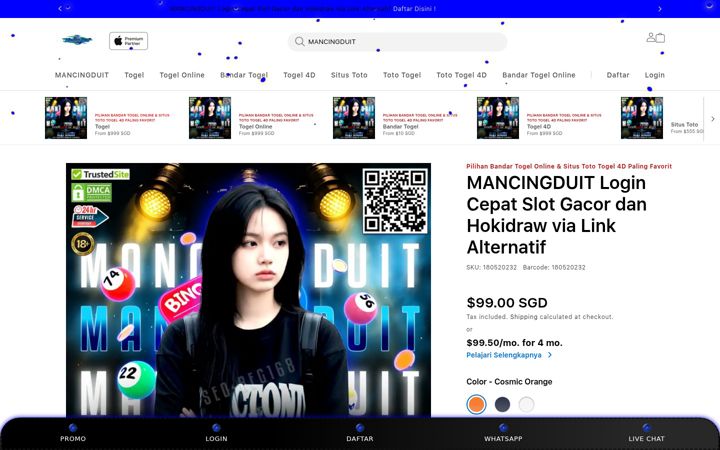Click the QR code on product image
The image size is (720, 450).
(x=395, y=201)
